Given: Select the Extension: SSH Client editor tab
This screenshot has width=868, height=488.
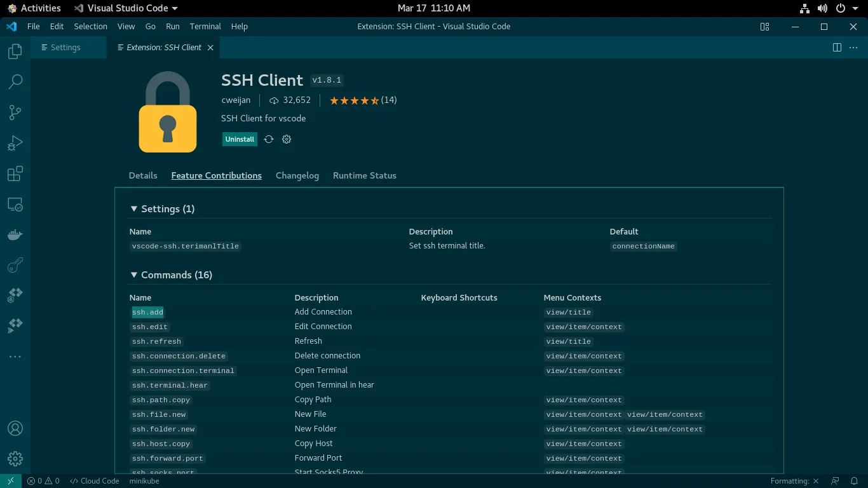Looking at the screenshot, I should (164, 48).
